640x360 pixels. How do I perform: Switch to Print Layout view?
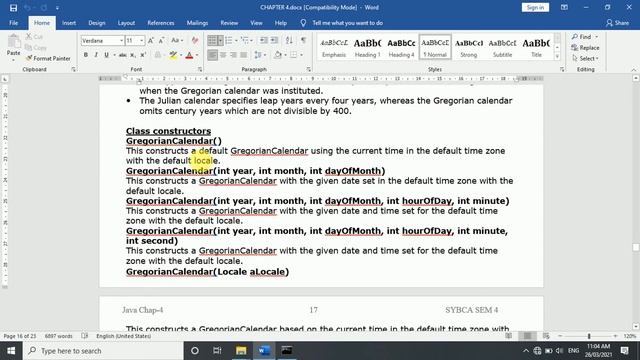pyautogui.click(x=527, y=336)
